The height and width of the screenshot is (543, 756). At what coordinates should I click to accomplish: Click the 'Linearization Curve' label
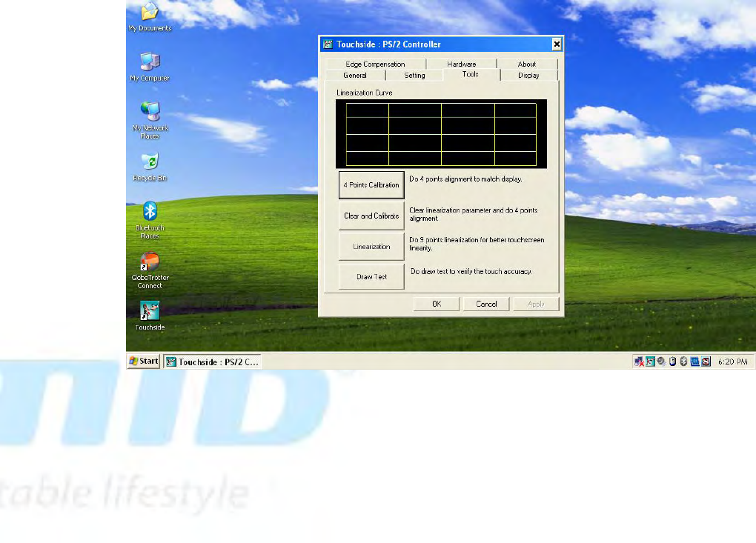[x=365, y=93]
